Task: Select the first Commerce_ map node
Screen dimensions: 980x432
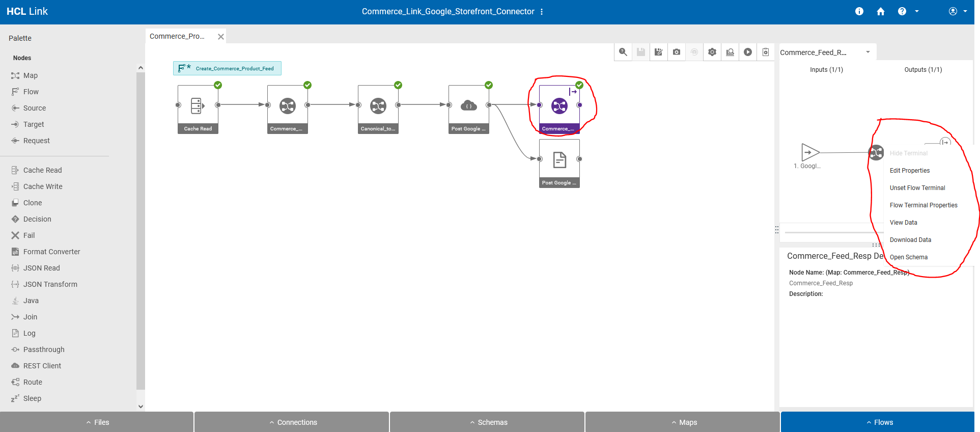Action: (x=288, y=109)
